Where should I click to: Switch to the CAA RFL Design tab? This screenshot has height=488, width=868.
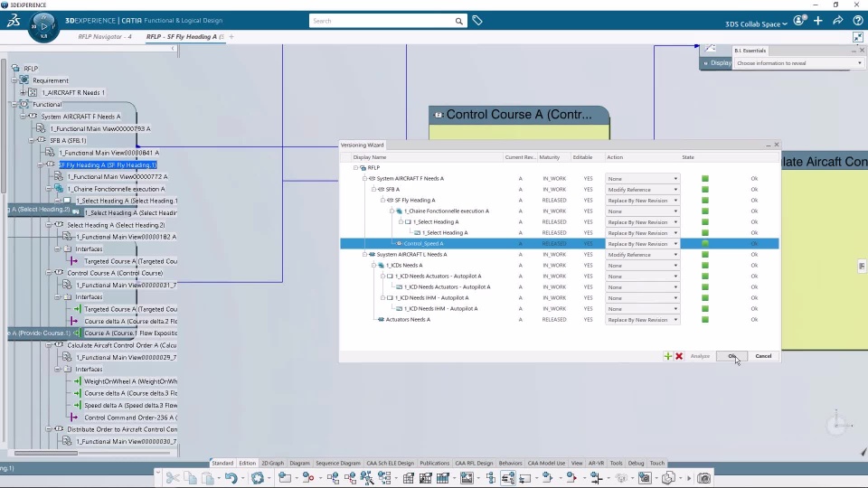tap(474, 463)
